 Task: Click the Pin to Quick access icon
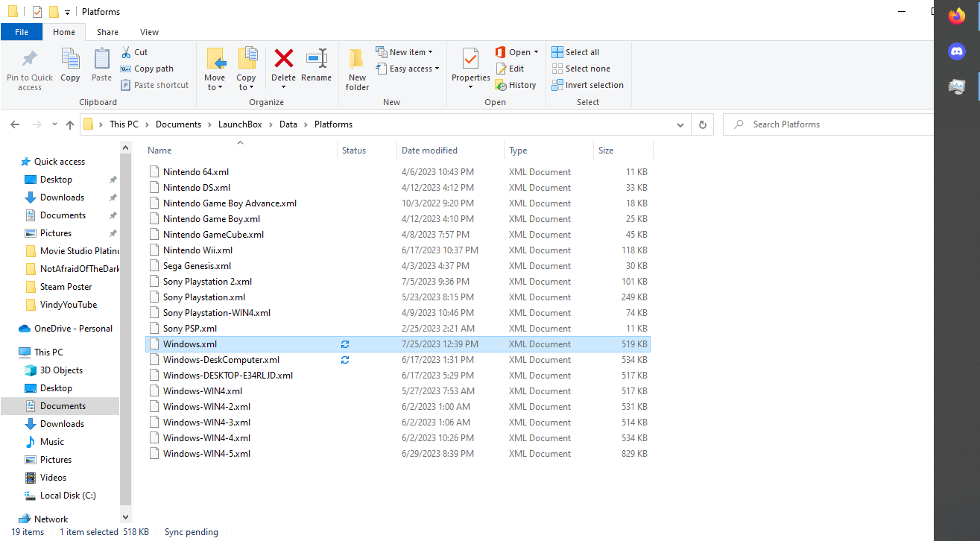click(30, 59)
